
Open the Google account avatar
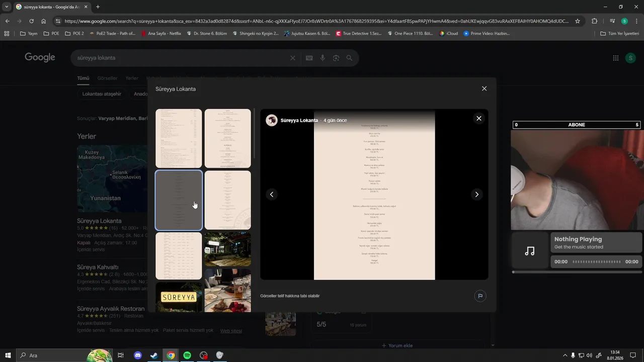click(630, 58)
